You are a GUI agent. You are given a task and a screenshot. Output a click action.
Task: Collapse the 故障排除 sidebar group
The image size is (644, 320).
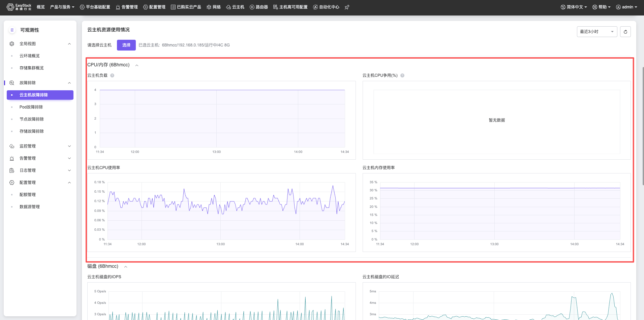pyautogui.click(x=69, y=83)
